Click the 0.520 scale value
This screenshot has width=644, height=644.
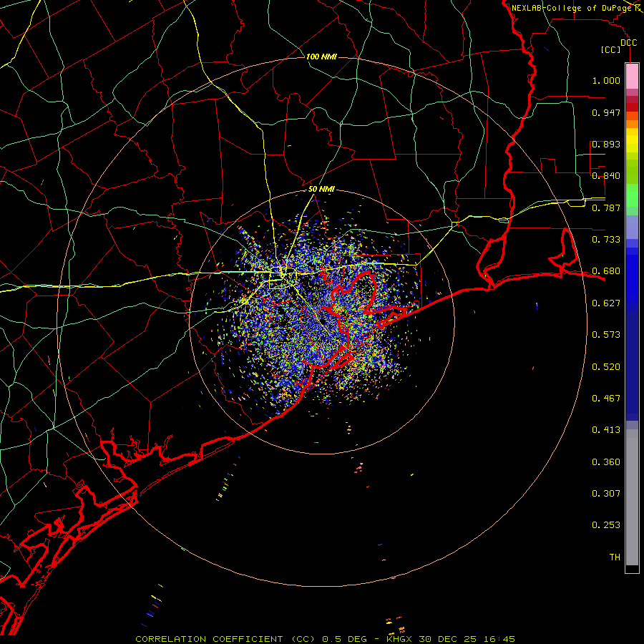point(606,367)
